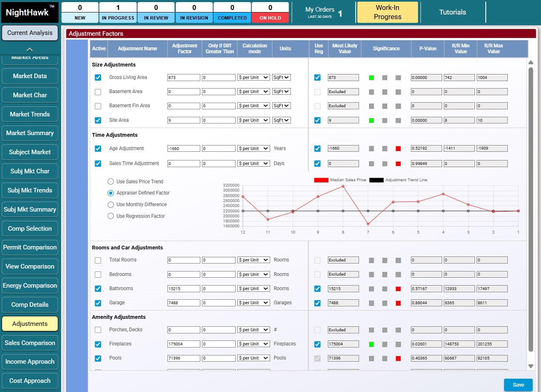Enable Basement Area Active checkbox
The image size is (541, 392).
(98, 92)
